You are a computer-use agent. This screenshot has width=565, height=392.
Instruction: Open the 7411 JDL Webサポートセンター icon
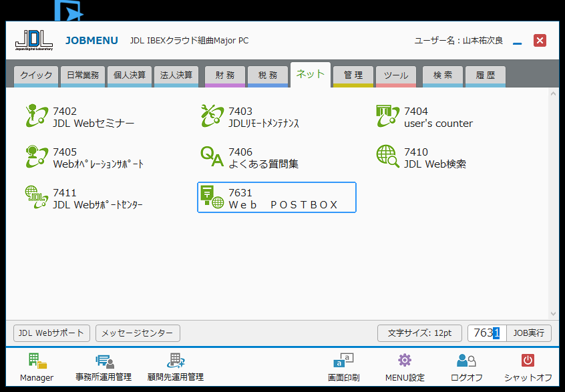point(37,198)
